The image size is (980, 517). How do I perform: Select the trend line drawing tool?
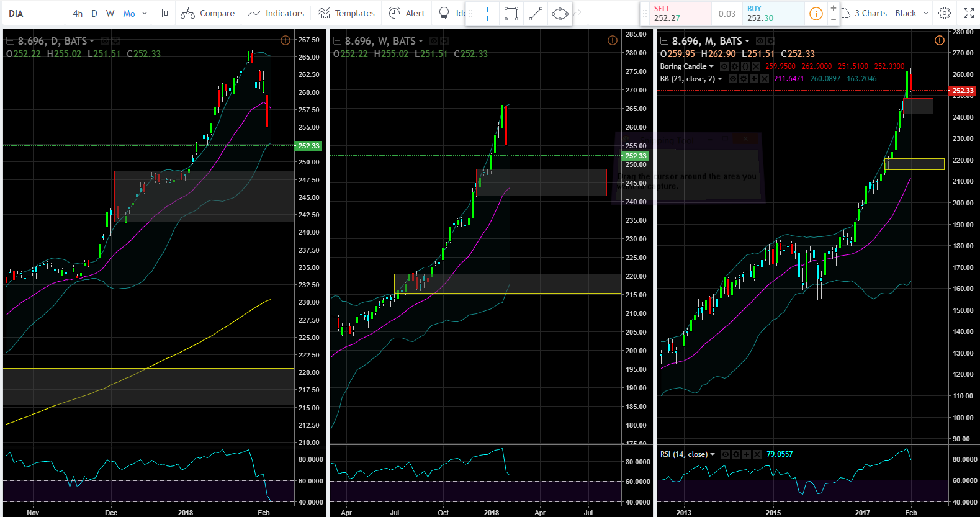point(536,14)
